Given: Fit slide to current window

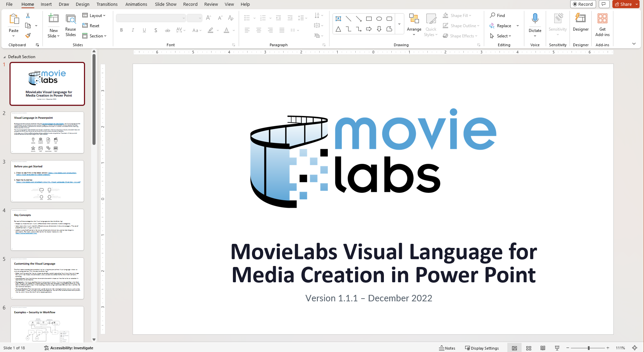Looking at the screenshot, I should pyautogui.click(x=634, y=348).
